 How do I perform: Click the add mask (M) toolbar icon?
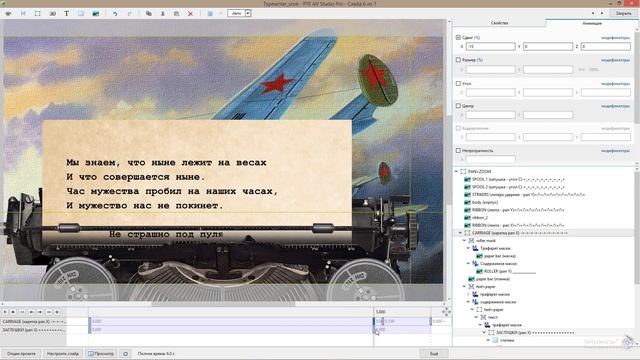(x=23, y=13)
